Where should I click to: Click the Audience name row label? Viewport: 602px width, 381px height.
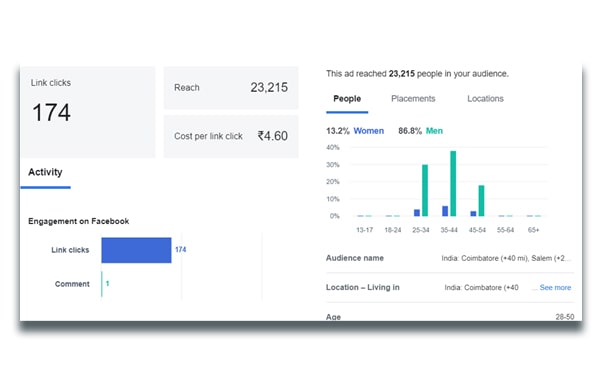[x=355, y=258]
